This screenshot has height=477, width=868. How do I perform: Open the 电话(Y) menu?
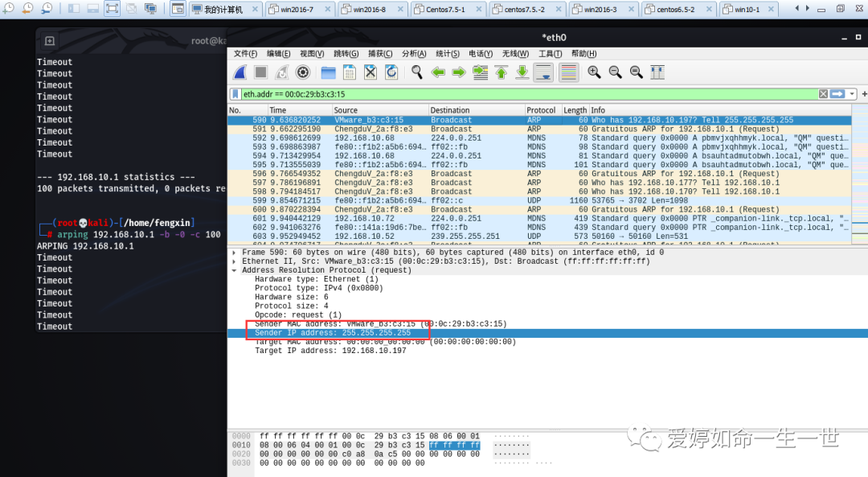coord(481,54)
